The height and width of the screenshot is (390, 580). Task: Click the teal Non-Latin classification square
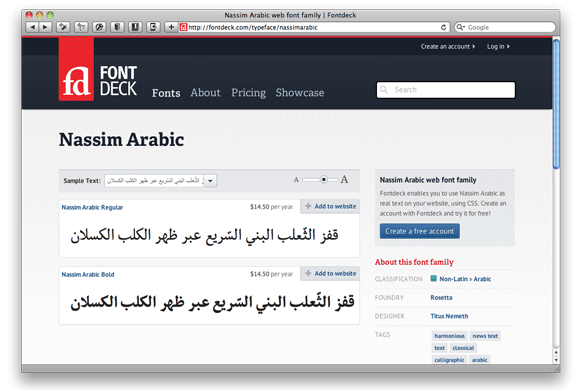point(434,279)
